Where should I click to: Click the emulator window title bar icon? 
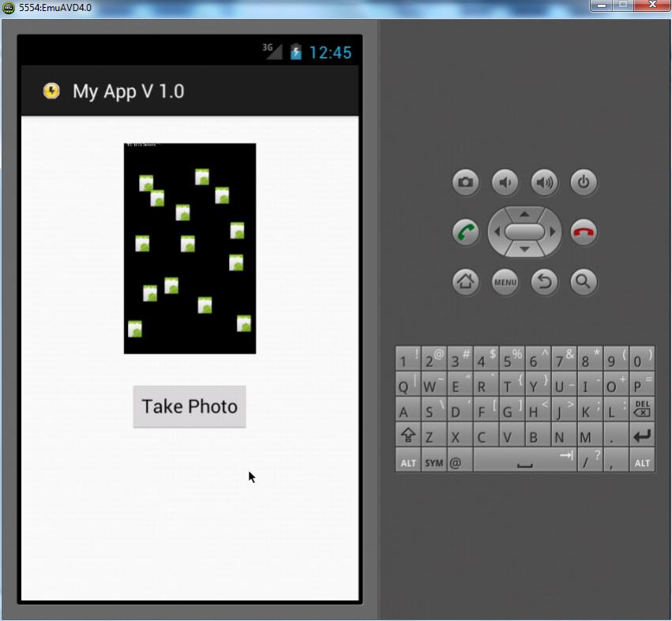[9, 7]
